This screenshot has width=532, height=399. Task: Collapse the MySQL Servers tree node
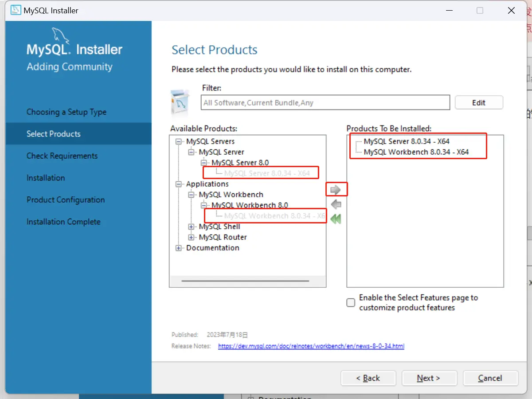[179, 141]
